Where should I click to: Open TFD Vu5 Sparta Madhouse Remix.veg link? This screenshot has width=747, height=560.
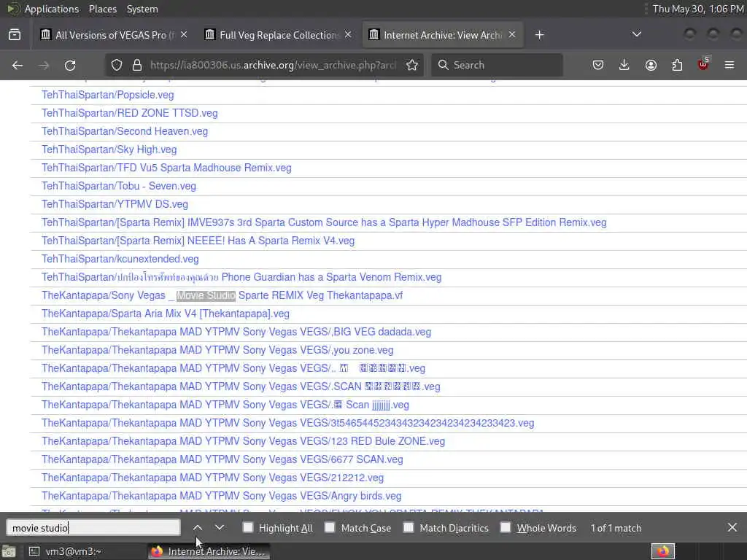tap(166, 168)
